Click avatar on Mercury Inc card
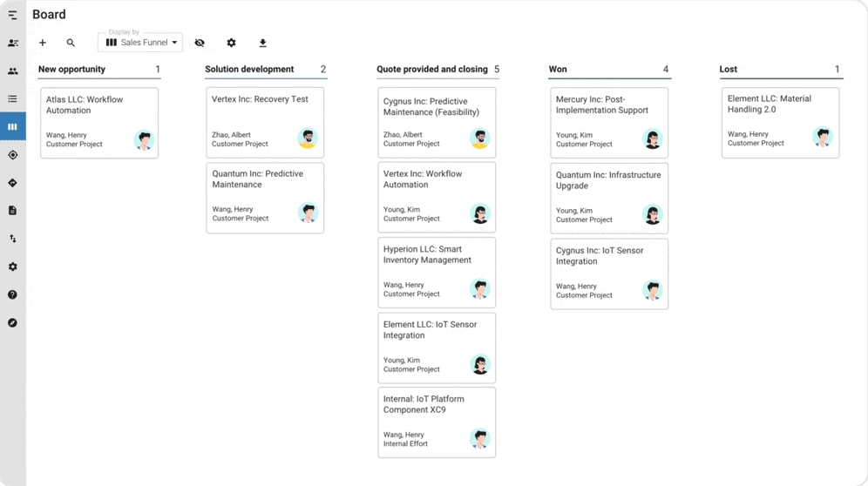Image resolution: width=868 pixels, height=486 pixels. coord(653,139)
